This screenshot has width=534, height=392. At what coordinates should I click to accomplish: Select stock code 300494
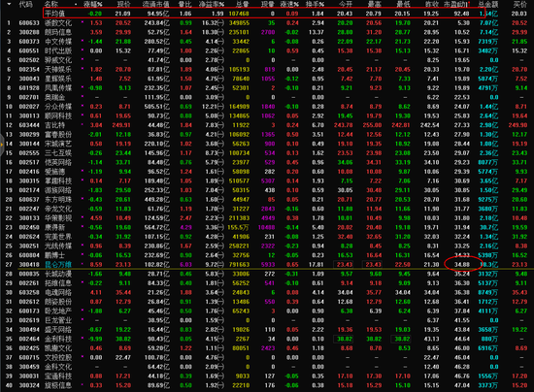(29, 330)
